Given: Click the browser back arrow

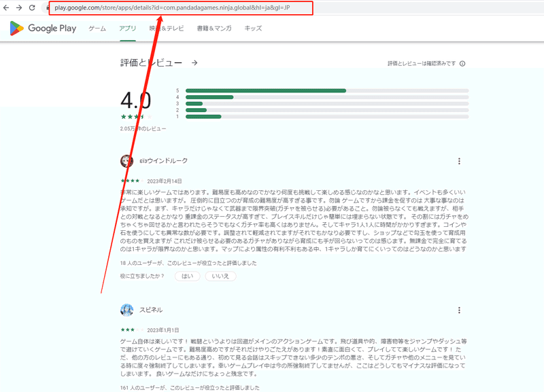Looking at the screenshot, I should point(6,7).
